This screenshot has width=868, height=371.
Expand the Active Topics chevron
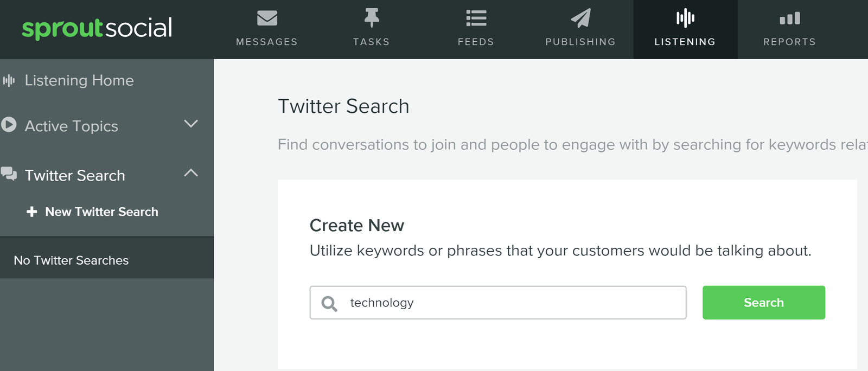[191, 124]
